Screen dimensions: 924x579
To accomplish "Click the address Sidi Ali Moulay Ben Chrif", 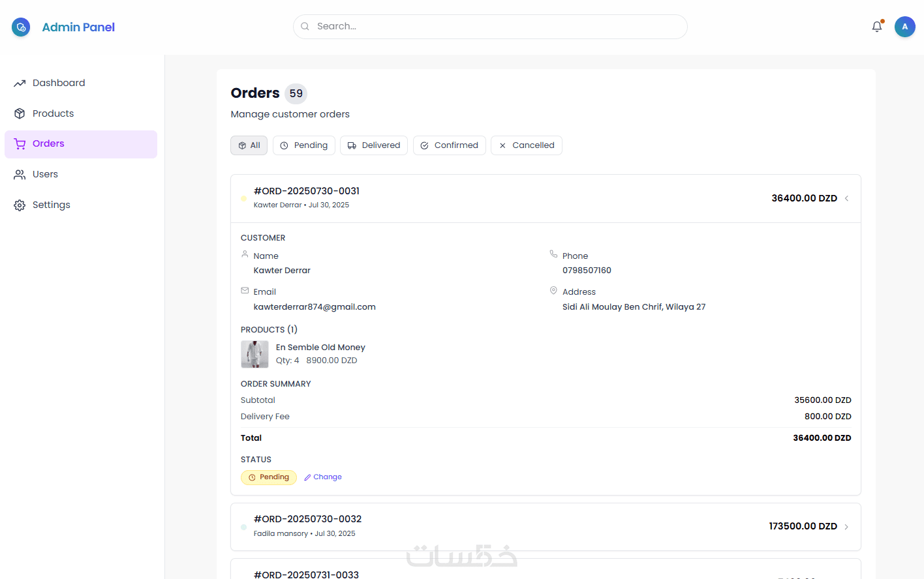I will 634,307.
